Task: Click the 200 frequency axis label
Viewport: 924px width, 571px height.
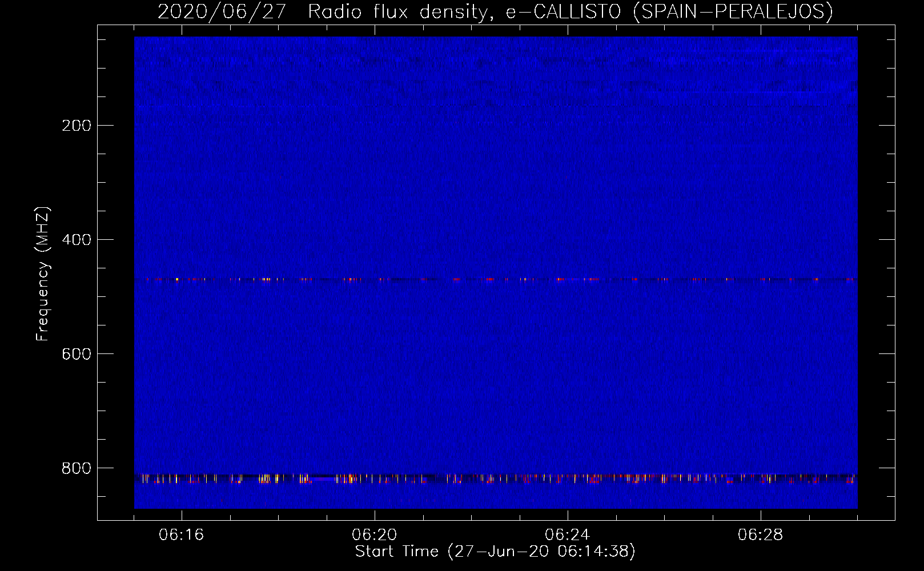Action: (77, 126)
